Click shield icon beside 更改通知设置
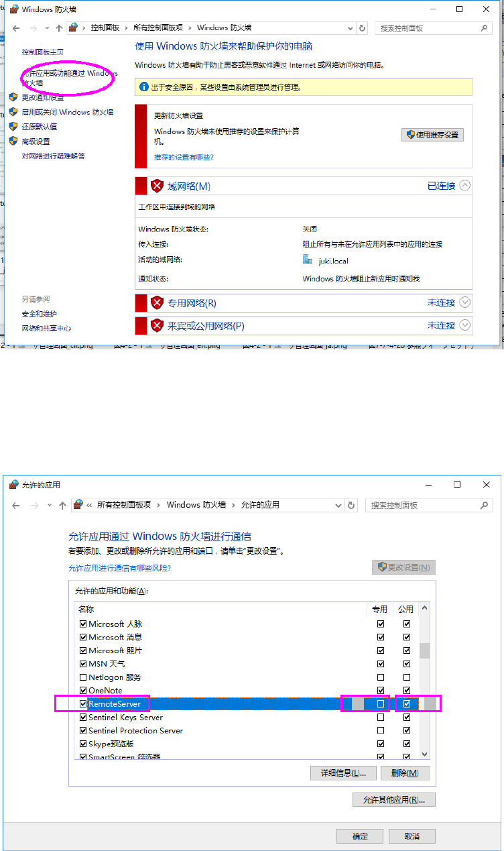The height and width of the screenshot is (851, 504). (x=13, y=97)
